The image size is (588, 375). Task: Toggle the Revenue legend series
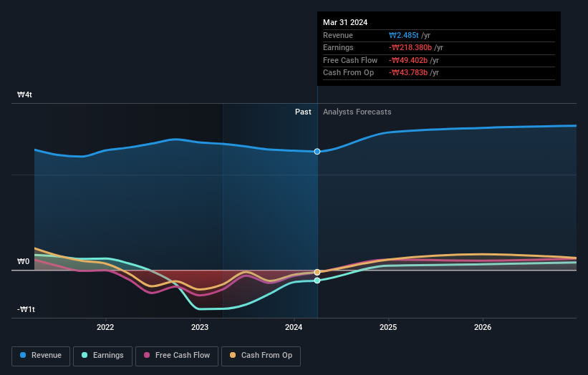click(x=41, y=356)
